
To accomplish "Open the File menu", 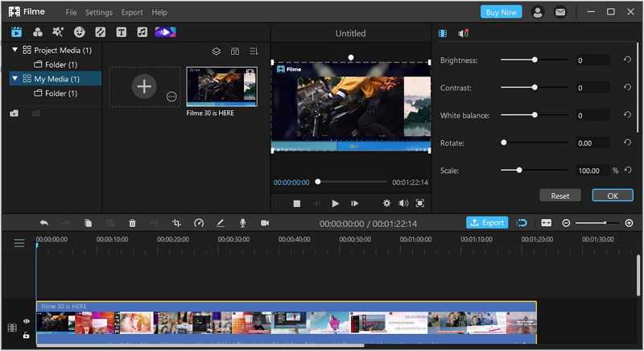I will 71,12.
